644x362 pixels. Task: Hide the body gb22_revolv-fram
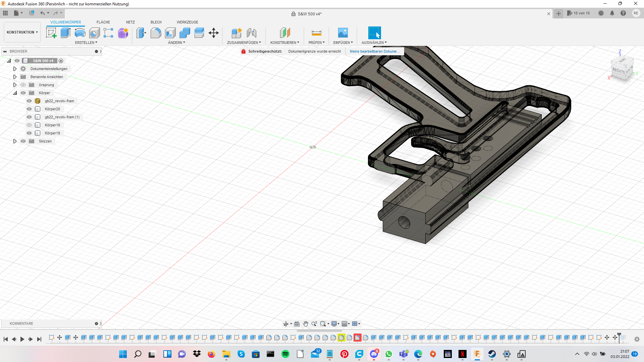(29, 101)
